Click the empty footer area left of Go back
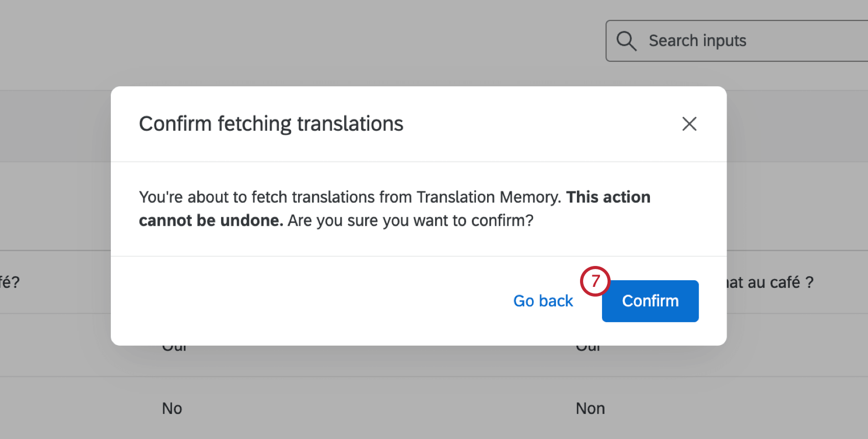Viewport: 868px width, 439px height. [x=306, y=301]
